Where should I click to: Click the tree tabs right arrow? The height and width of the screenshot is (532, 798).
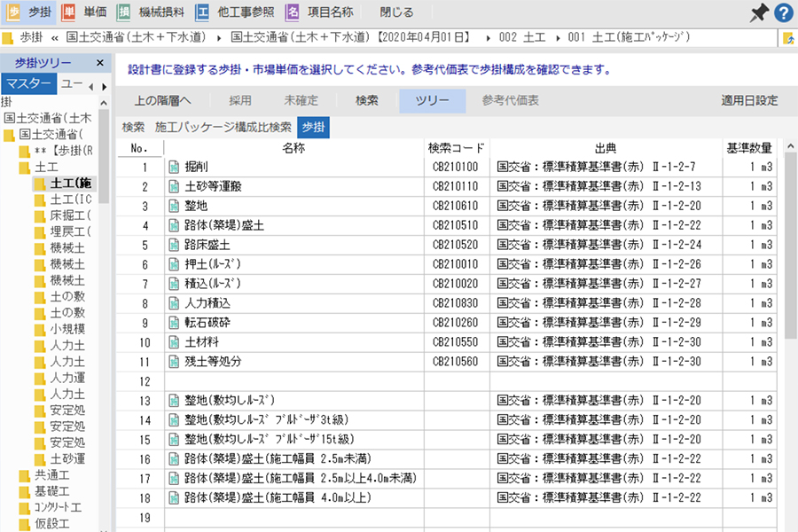[105, 87]
